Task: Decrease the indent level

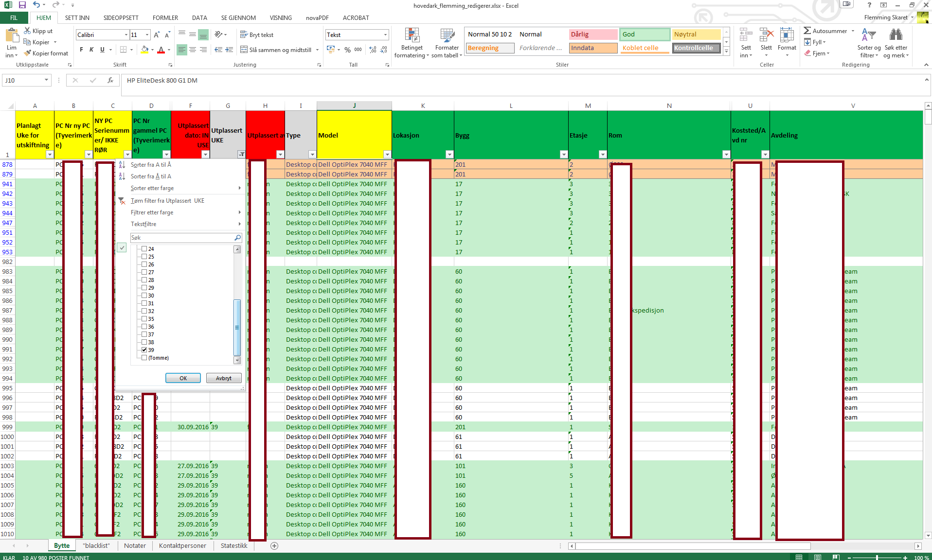Action: click(x=218, y=50)
